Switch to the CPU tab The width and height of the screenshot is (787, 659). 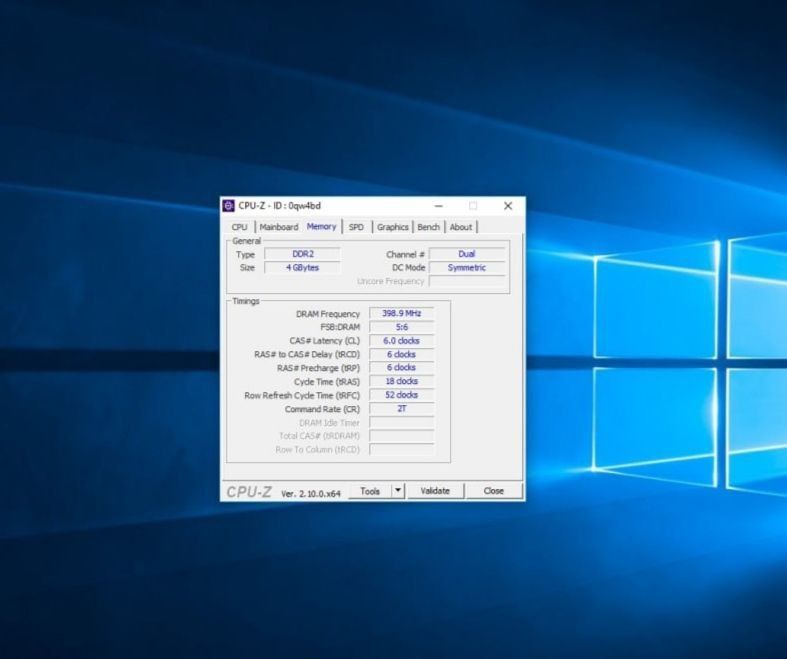pyautogui.click(x=239, y=227)
